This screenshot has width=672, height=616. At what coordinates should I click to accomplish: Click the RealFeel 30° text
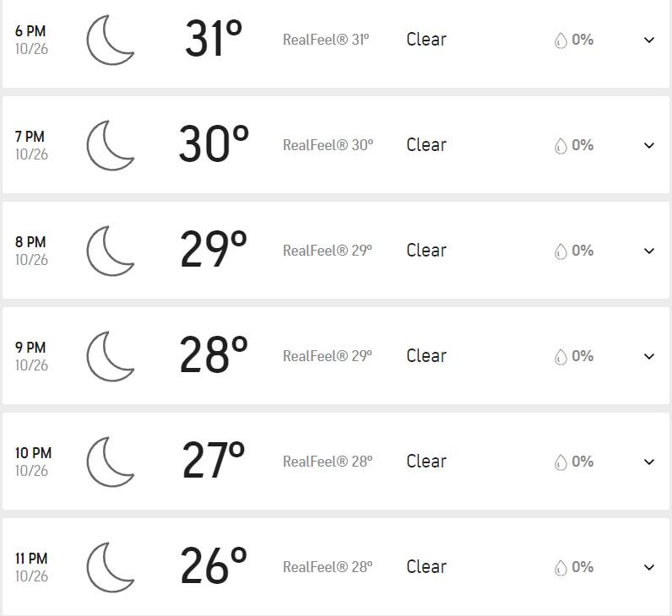328,145
